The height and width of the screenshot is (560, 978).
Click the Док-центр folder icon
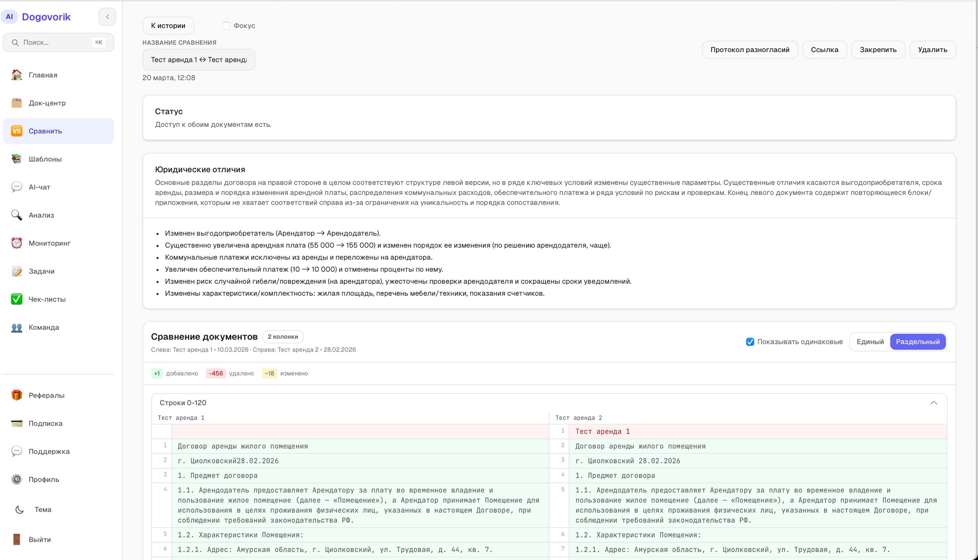coord(16,103)
